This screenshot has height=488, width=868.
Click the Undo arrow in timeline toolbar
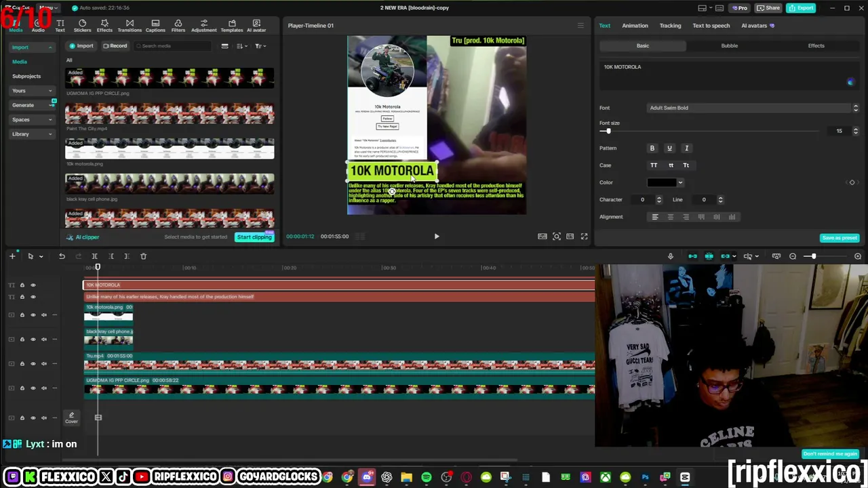click(62, 256)
